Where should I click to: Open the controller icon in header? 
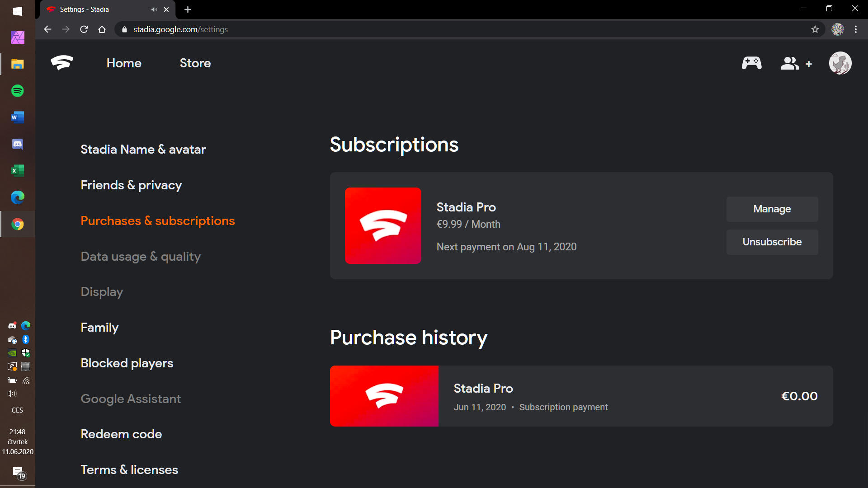click(x=751, y=63)
